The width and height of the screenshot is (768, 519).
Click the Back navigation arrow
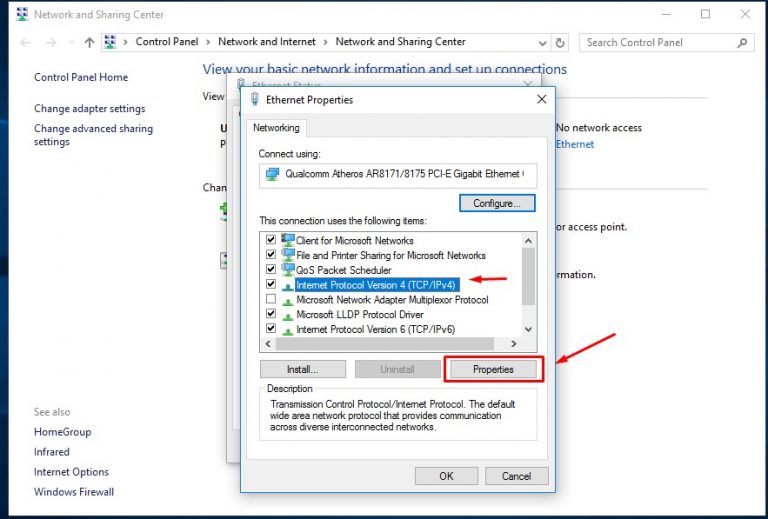[x=25, y=43]
